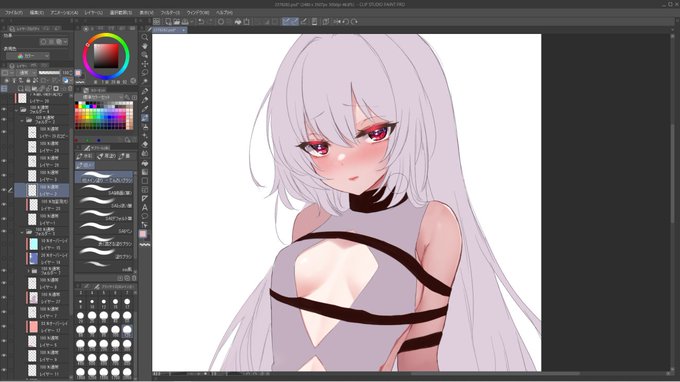Select the Lasso selection tool
The width and height of the screenshot is (680, 382).
point(145,72)
